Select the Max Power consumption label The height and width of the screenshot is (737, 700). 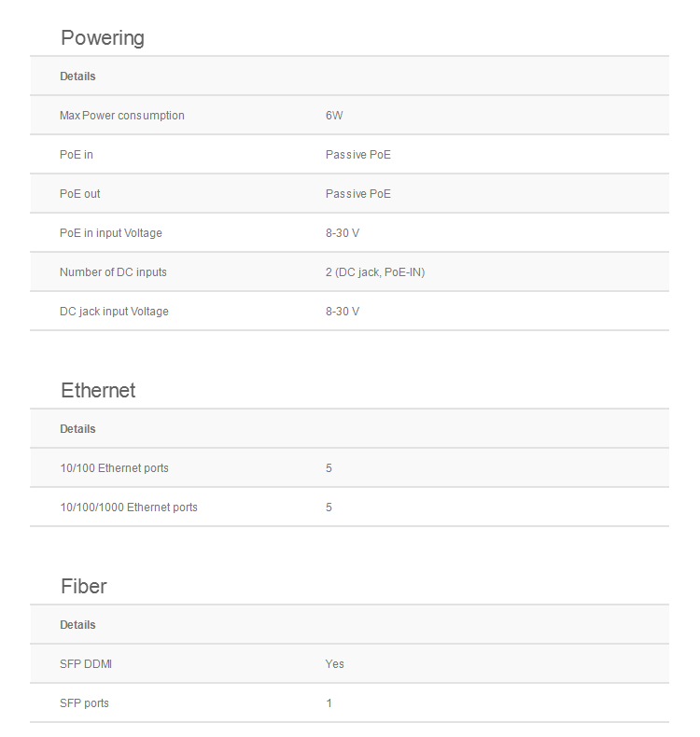[x=122, y=116]
